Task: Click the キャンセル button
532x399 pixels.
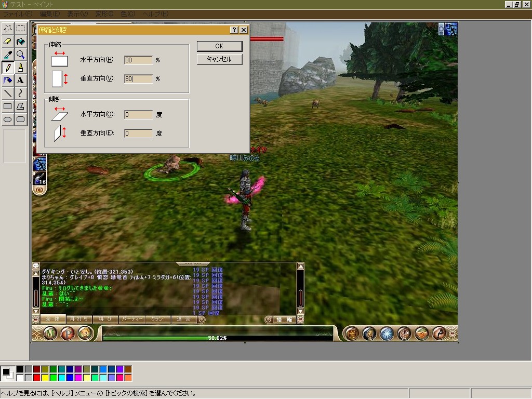Action: (220, 59)
